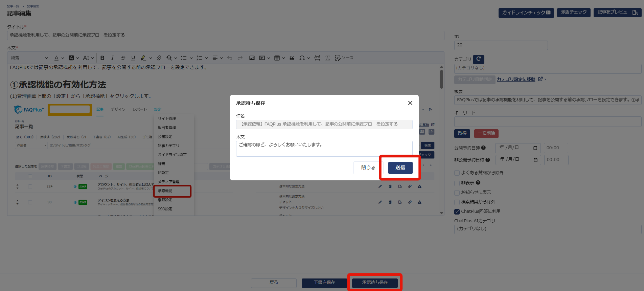Insert an image via the toolbar icon
The image size is (644, 291).
[x=252, y=58]
